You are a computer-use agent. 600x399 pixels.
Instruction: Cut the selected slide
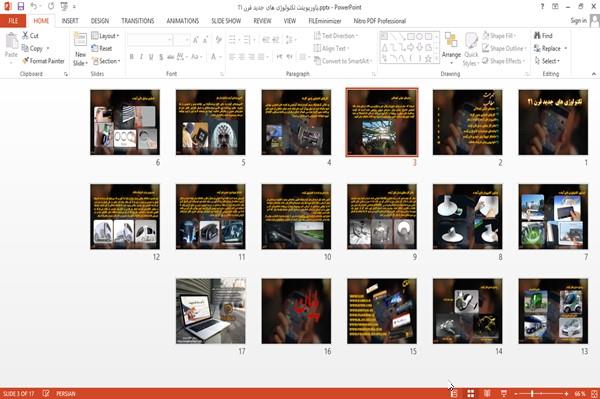click(x=31, y=36)
